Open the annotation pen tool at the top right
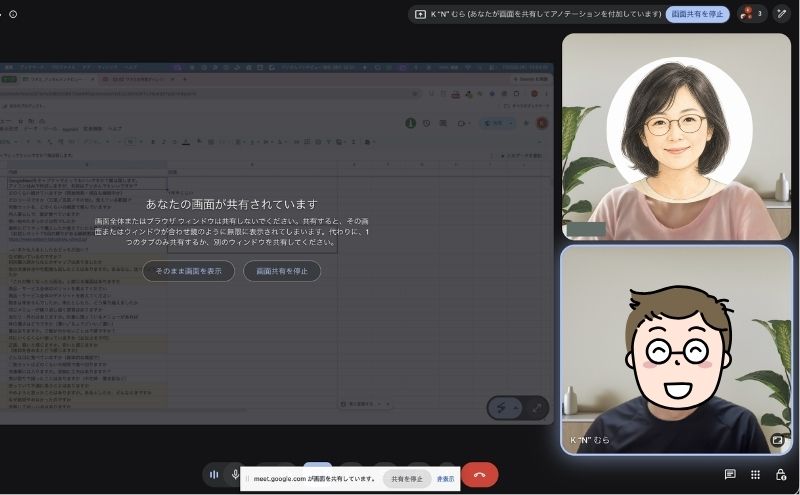800x495 pixels. point(781,14)
